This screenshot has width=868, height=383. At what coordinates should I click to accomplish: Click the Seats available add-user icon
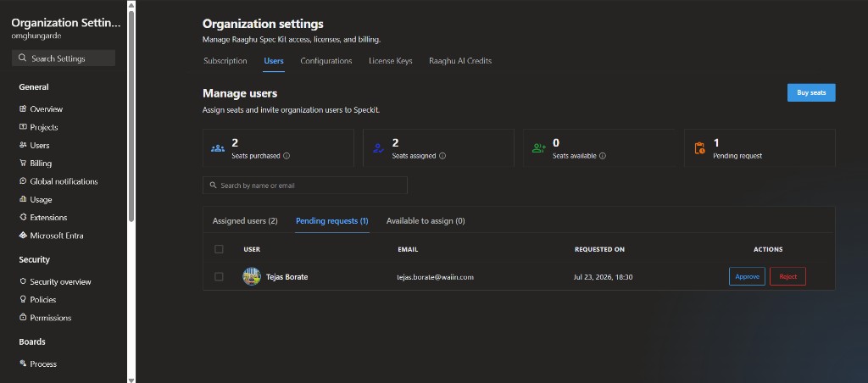[x=538, y=148]
